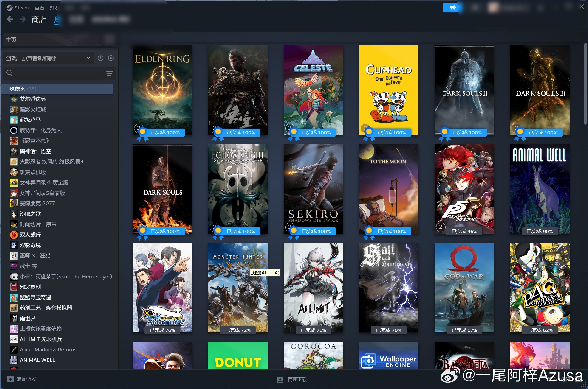Viewport: 588px width, 389px height.
Task: Click the 邪恶冥刻 icon in sidebar
Action: (x=14, y=287)
